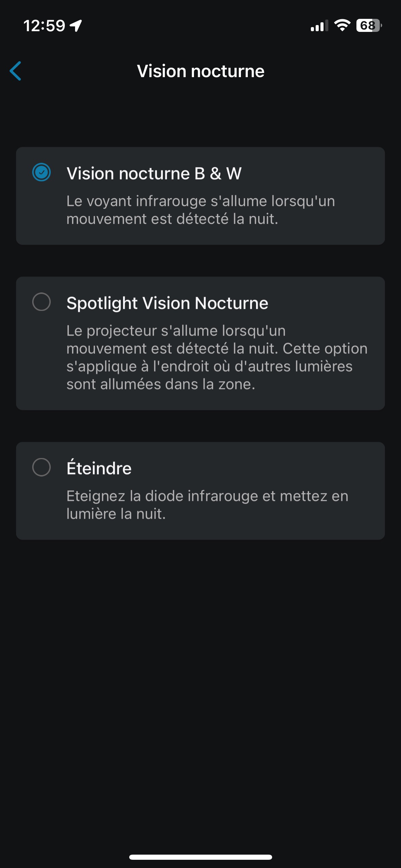Tap the 12:59 clock in status bar

[44, 26]
